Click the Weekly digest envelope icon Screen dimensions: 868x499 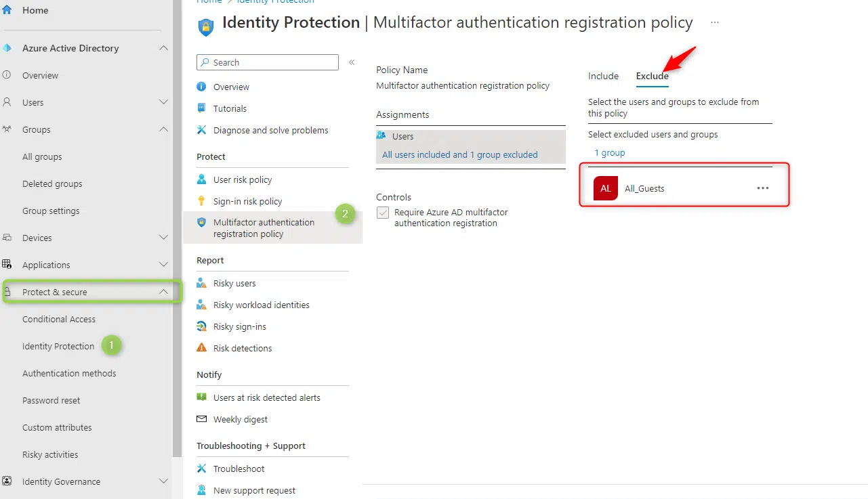(x=201, y=419)
